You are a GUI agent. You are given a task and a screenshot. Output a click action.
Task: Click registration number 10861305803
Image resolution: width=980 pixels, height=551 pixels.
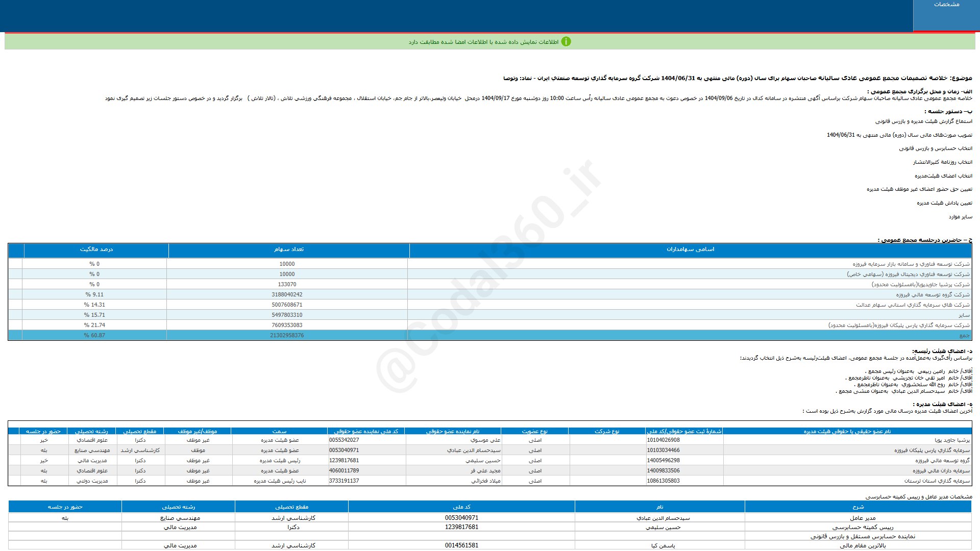[663, 481]
